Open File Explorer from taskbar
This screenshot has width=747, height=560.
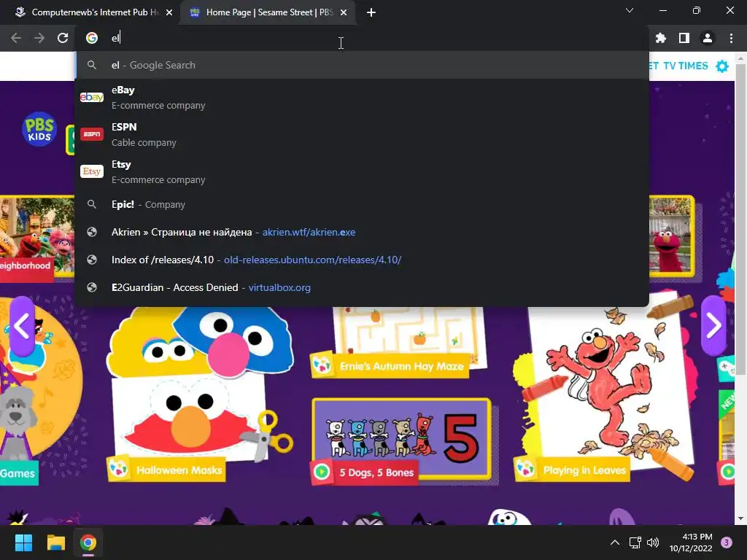click(x=55, y=542)
